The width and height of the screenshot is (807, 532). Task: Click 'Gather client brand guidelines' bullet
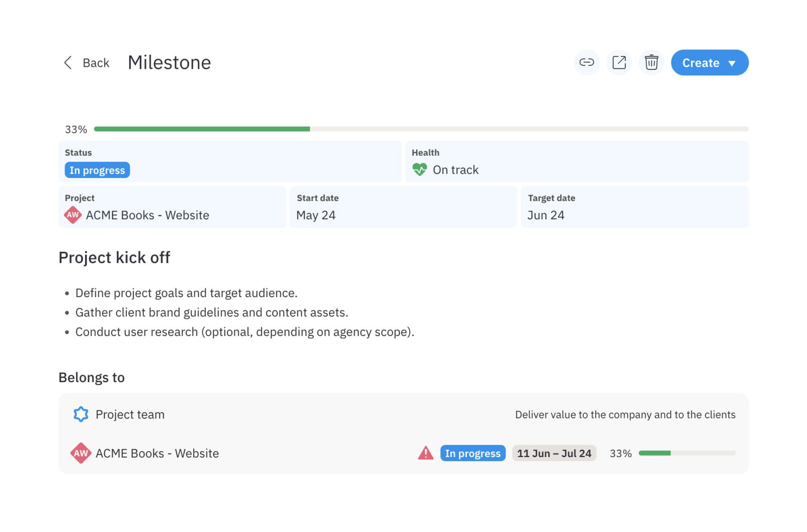coord(211,312)
